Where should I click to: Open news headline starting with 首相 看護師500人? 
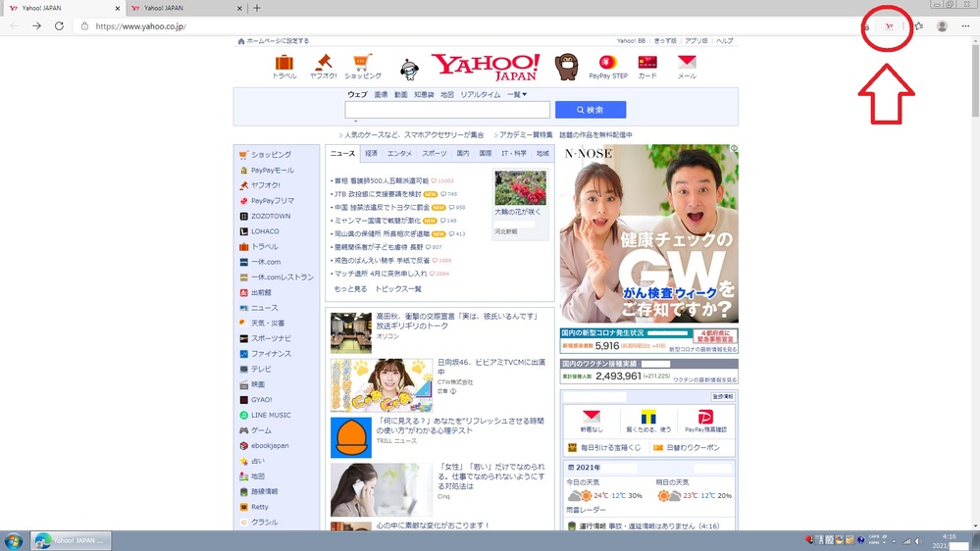click(382, 180)
